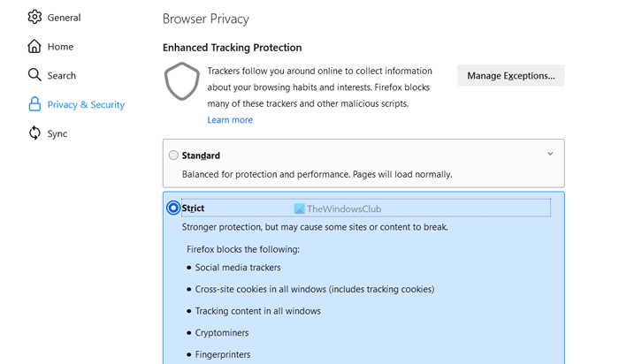Click the Standard option label text
The width and height of the screenshot is (619, 364).
point(201,155)
